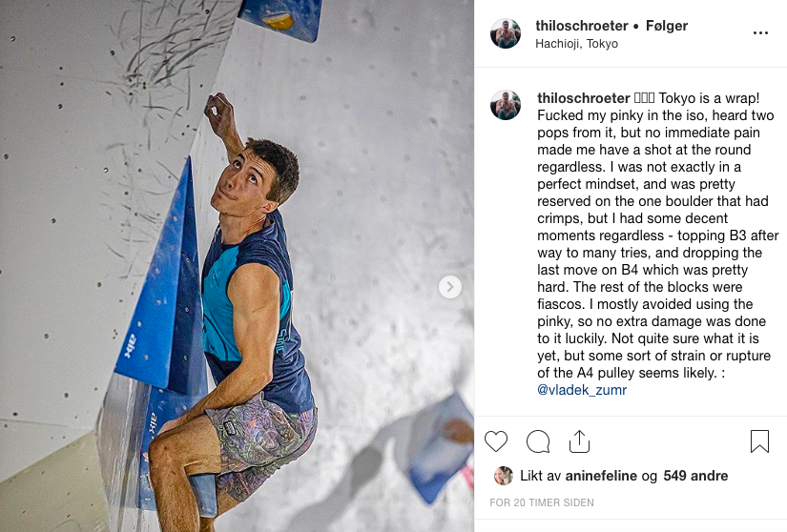787x532 pixels.
Task: Open comments via the speech bubble icon
Action: [538, 441]
